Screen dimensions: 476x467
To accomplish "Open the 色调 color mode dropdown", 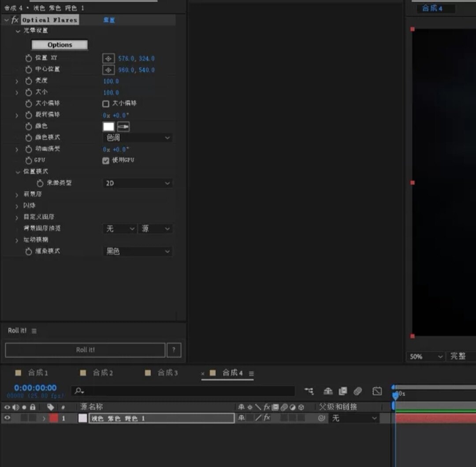I will pyautogui.click(x=137, y=137).
